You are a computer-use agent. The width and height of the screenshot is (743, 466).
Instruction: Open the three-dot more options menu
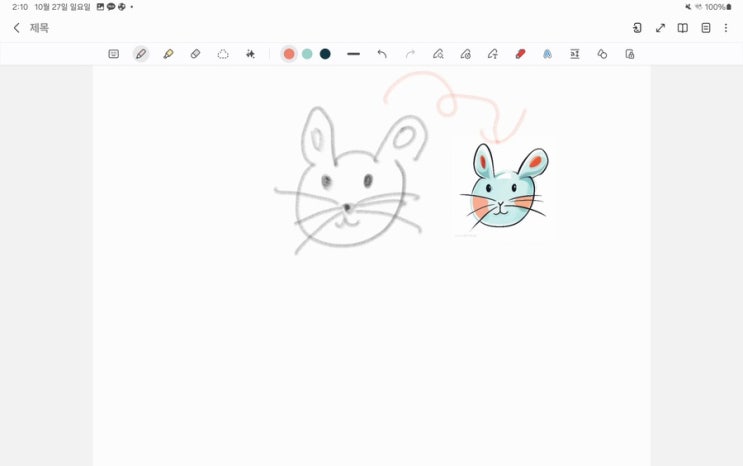point(726,28)
